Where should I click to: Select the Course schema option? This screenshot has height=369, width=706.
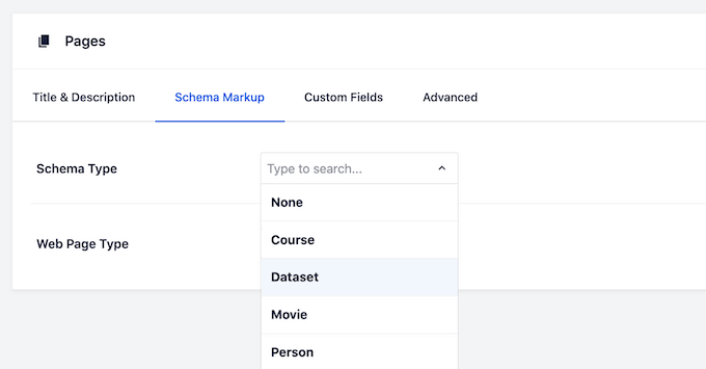tap(359, 240)
